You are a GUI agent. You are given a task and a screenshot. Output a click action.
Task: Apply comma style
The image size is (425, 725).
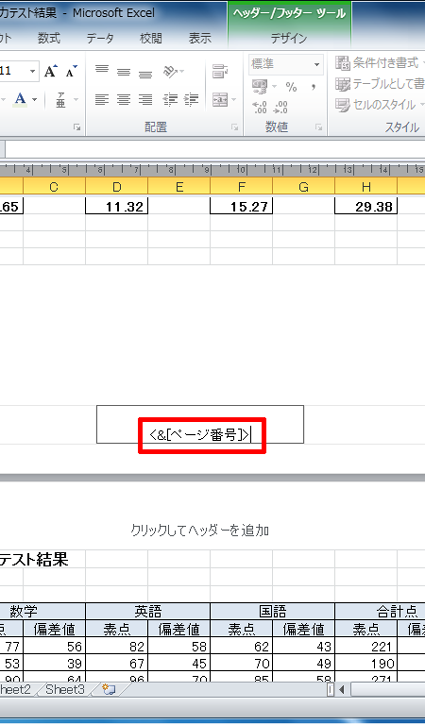click(314, 86)
